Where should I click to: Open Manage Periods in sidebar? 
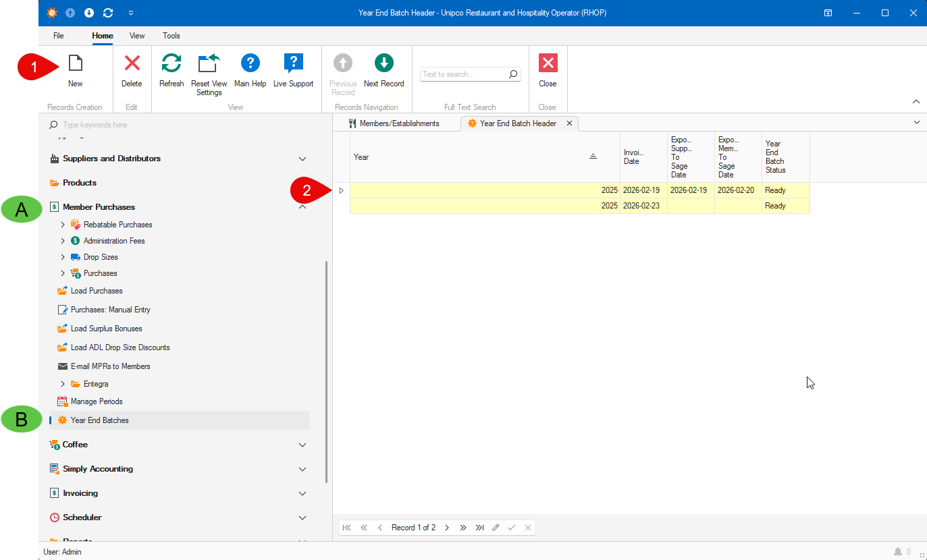(97, 401)
